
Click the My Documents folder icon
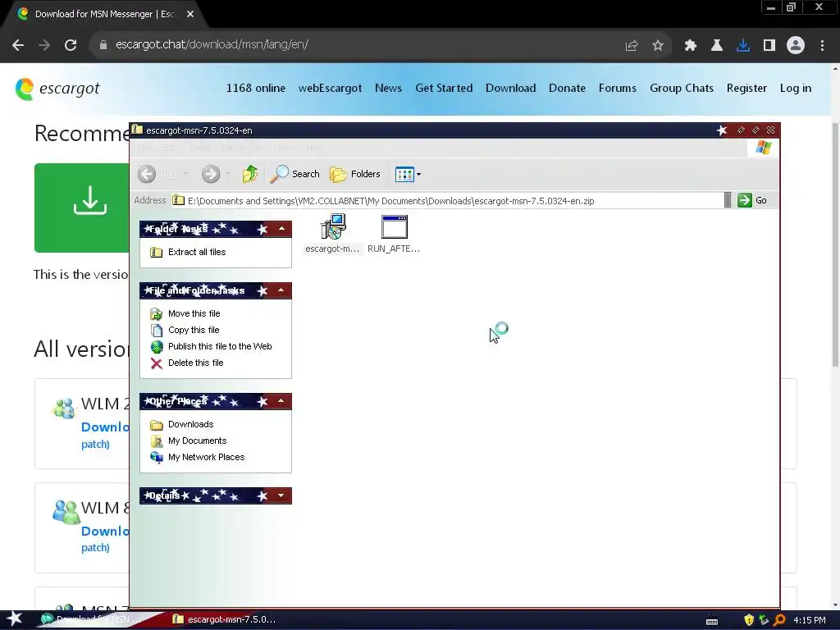tap(157, 441)
